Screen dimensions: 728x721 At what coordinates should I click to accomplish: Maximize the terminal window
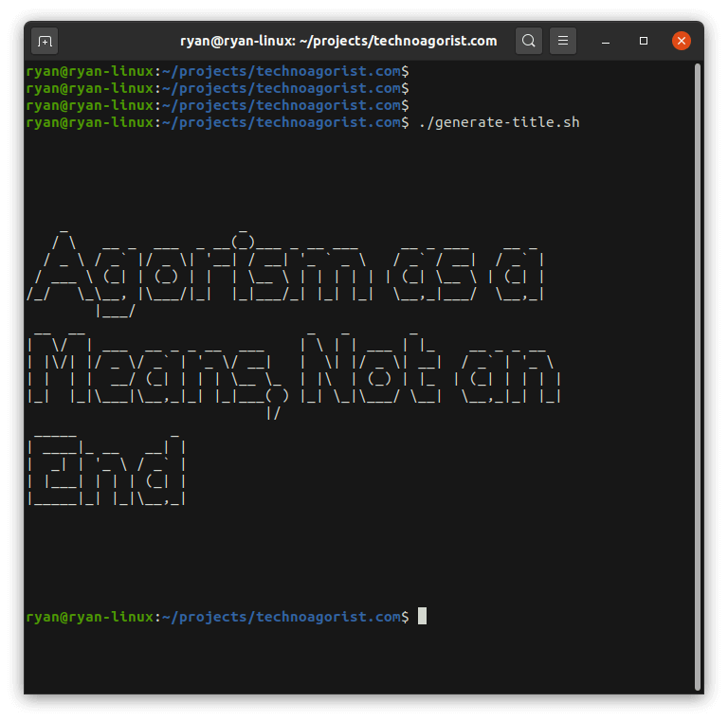coord(644,41)
